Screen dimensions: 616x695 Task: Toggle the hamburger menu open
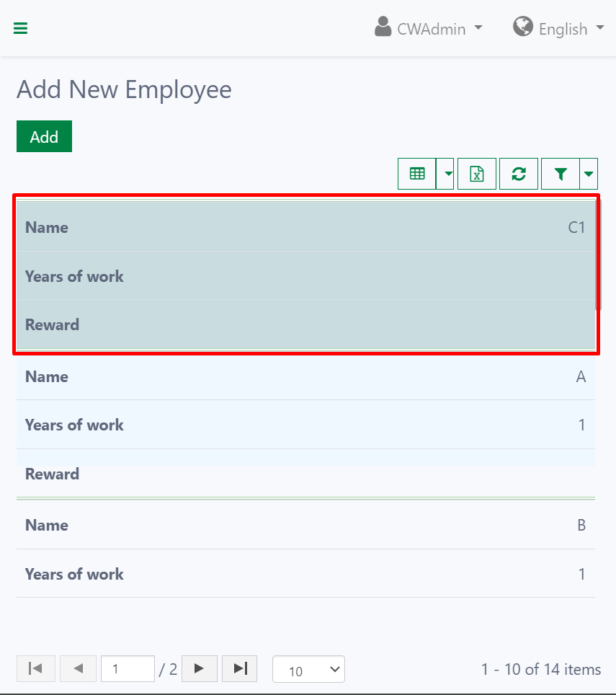[x=20, y=28]
